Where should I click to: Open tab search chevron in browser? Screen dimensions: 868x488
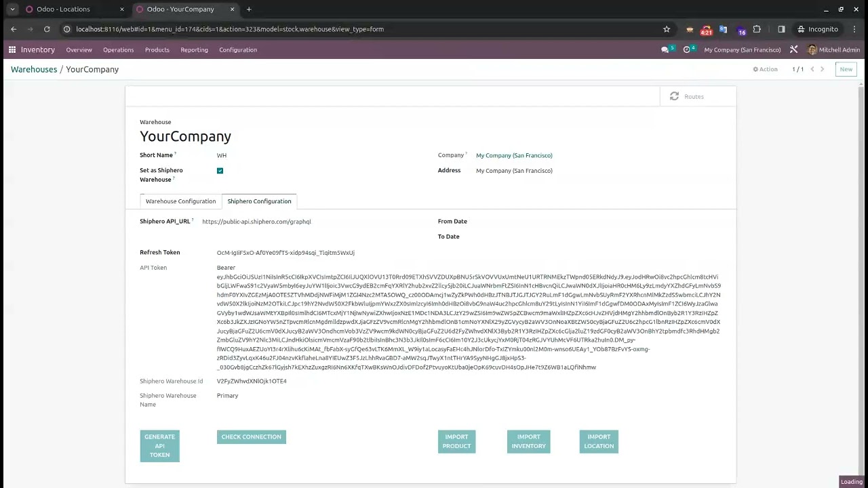point(12,9)
